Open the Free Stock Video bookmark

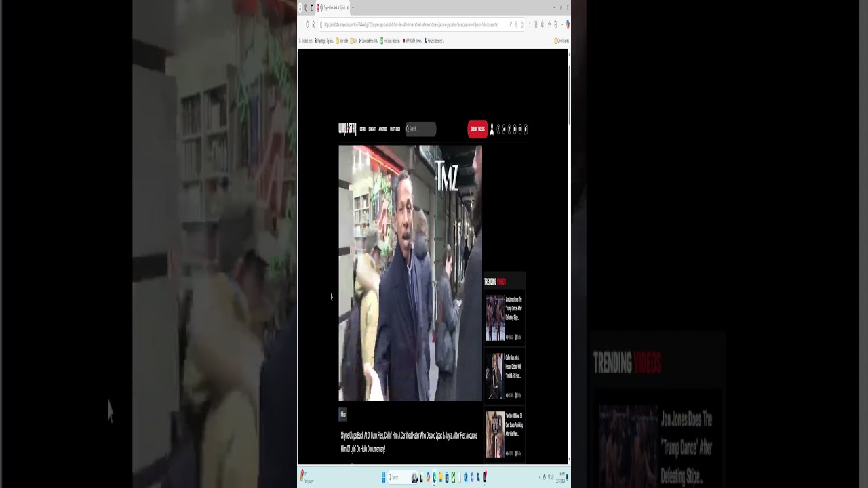tap(390, 41)
